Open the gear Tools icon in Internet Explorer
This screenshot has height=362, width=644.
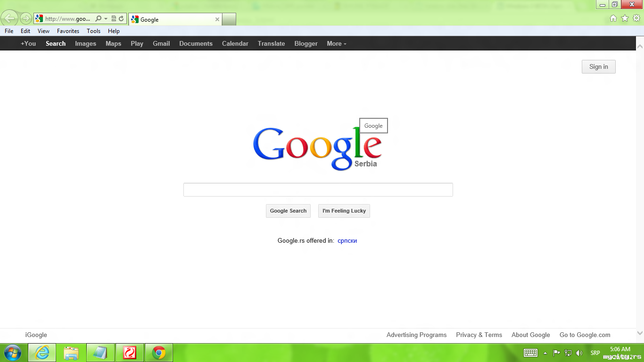point(636,18)
